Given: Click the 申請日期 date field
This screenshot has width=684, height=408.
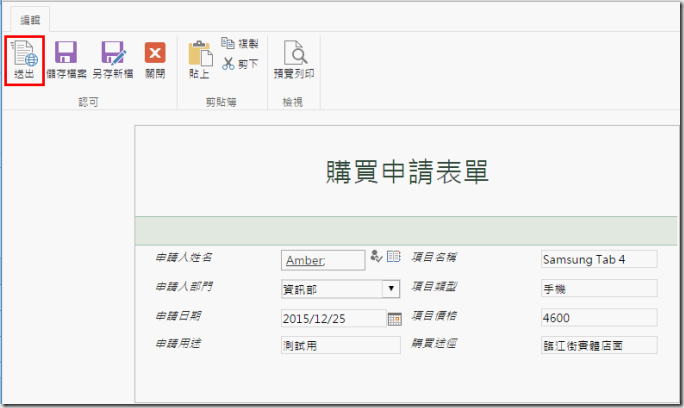Looking at the screenshot, I should [332, 318].
